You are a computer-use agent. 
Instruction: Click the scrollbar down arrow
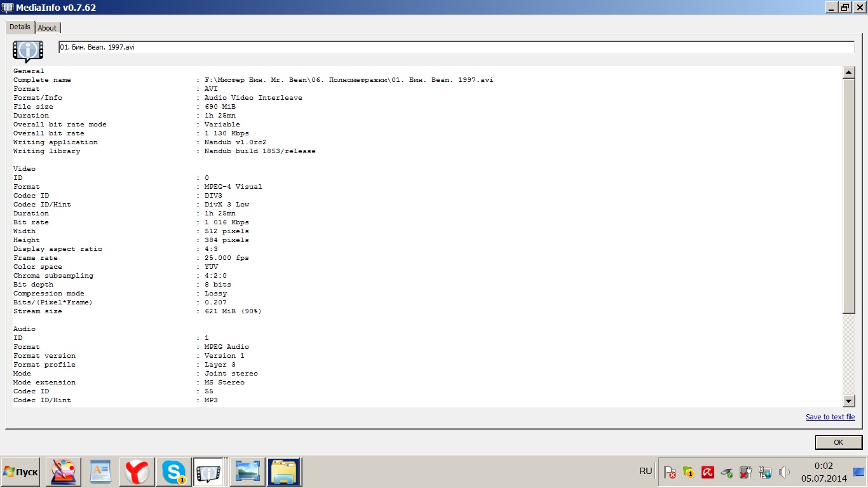(848, 401)
